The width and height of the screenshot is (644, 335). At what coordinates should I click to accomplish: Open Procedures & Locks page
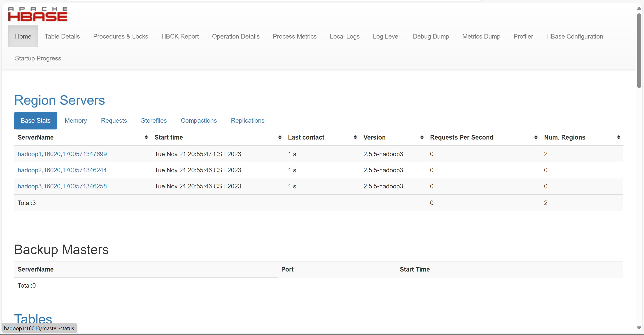pyautogui.click(x=120, y=36)
